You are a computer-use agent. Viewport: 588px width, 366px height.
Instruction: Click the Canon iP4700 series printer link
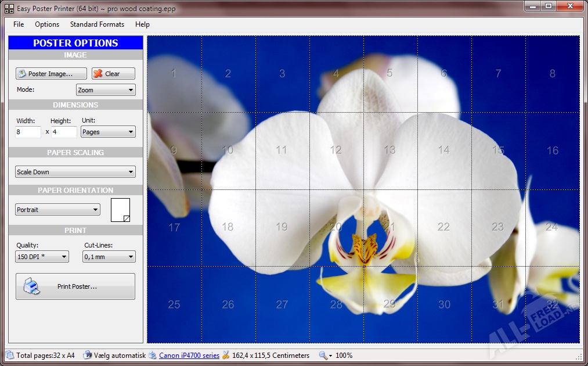click(189, 356)
